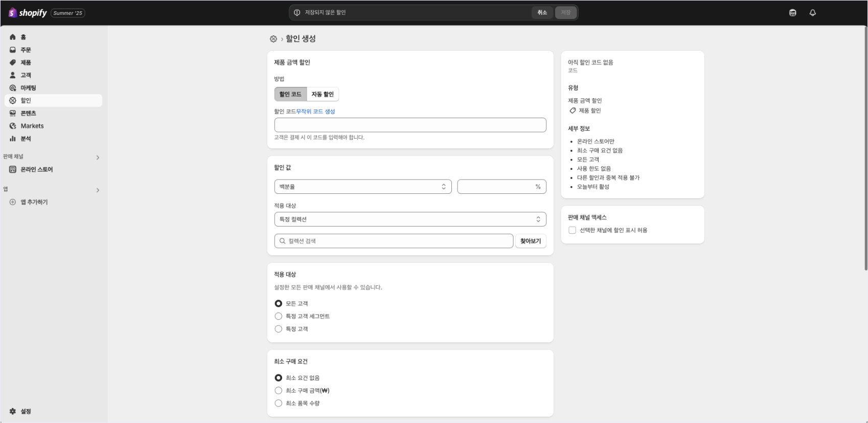This screenshot has width=868, height=423.
Task: Click the Home icon in sidebar
Action: [x=13, y=37]
